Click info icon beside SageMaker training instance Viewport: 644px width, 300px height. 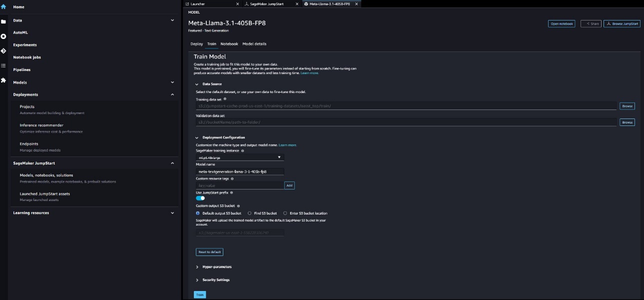pyautogui.click(x=243, y=150)
